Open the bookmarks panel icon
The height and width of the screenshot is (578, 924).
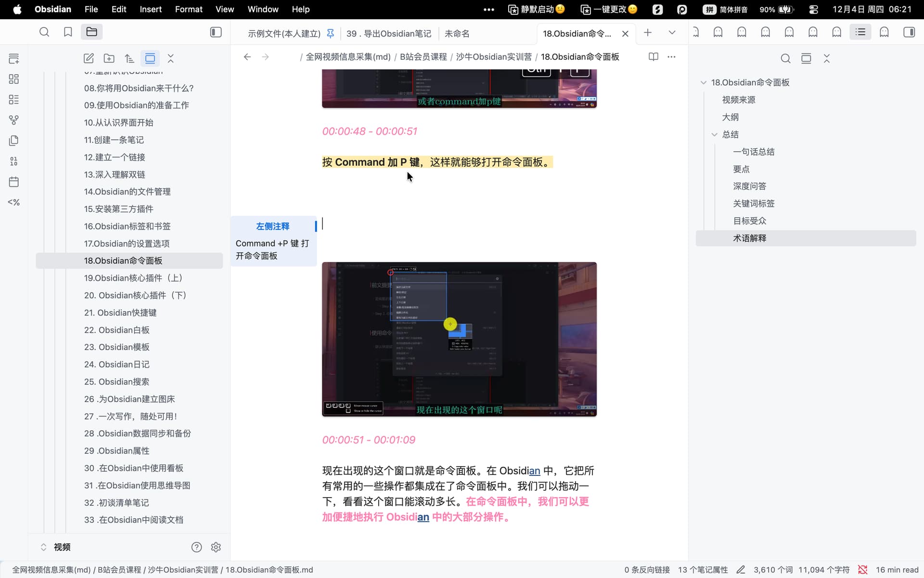click(68, 32)
